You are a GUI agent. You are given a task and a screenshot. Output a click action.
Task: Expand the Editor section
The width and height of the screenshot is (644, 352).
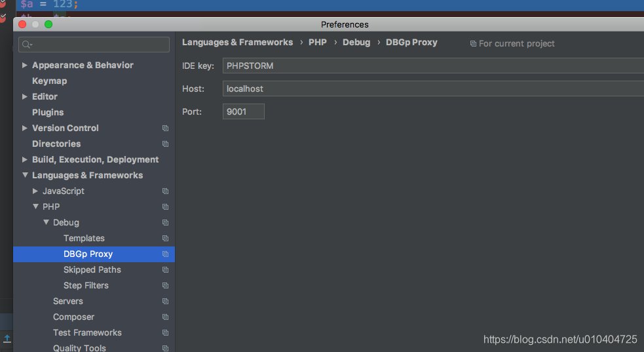(x=25, y=96)
